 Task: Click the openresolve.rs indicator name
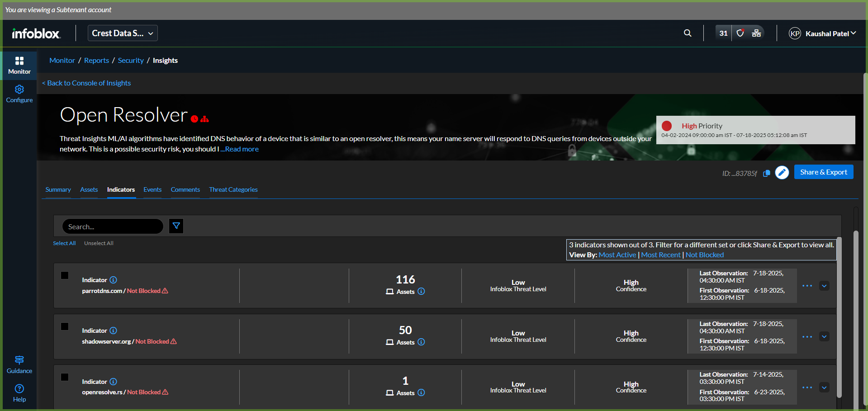coord(102,392)
